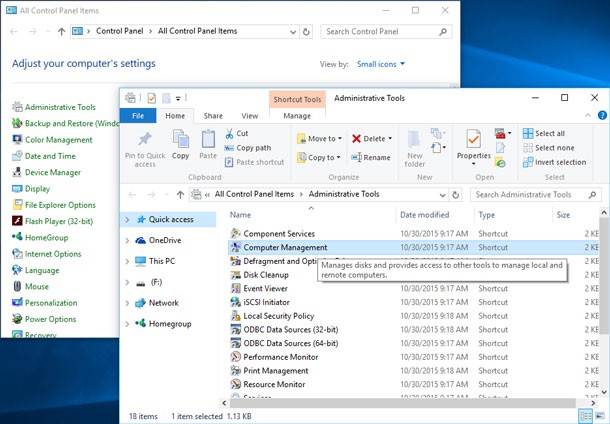Refresh the Administrative Tools address bar
This screenshot has width=610, height=424.
456,195
